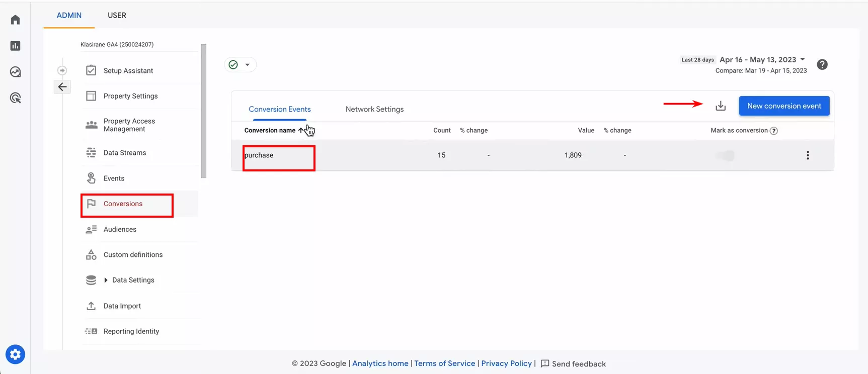Click the Data Import upload icon
The image size is (868, 374).
(x=91, y=306)
